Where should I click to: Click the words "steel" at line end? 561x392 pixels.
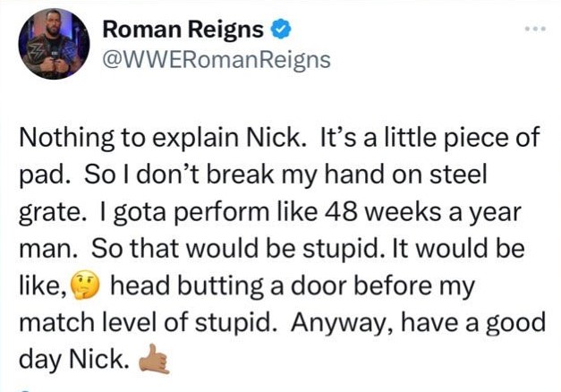click(x=458, y=175)
